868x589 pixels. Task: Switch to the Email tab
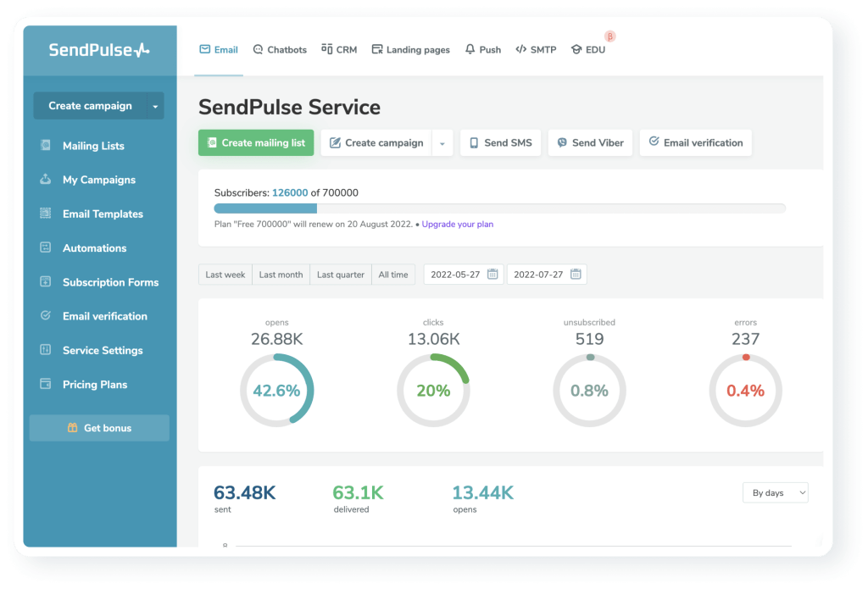pos(219,49)
